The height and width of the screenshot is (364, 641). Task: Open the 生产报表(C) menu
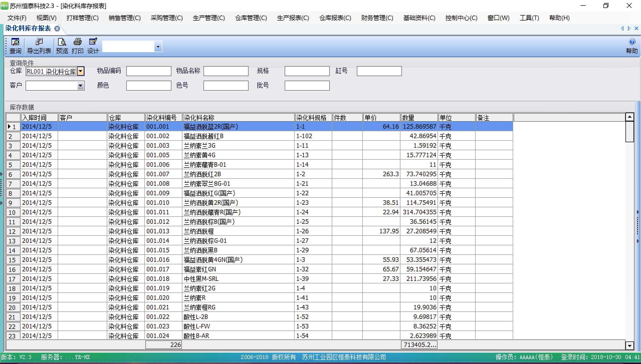pyautogui.click(x=293, y=18)
